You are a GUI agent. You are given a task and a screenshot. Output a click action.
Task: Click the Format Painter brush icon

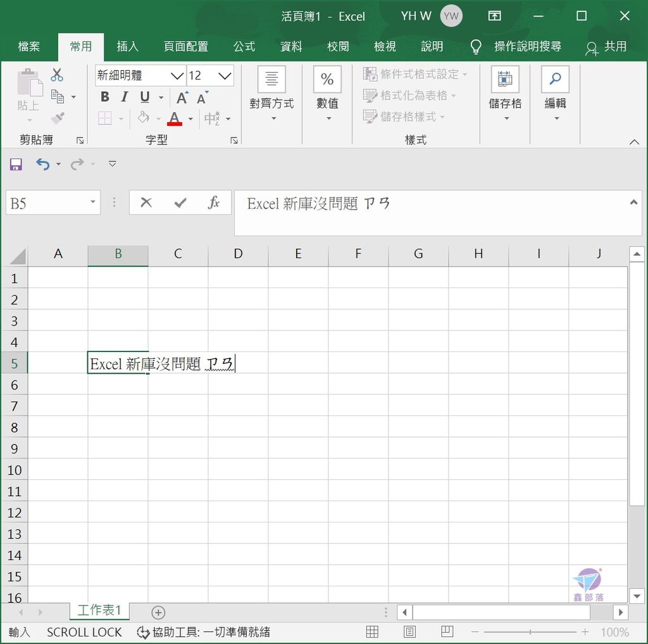pos(58,118)
